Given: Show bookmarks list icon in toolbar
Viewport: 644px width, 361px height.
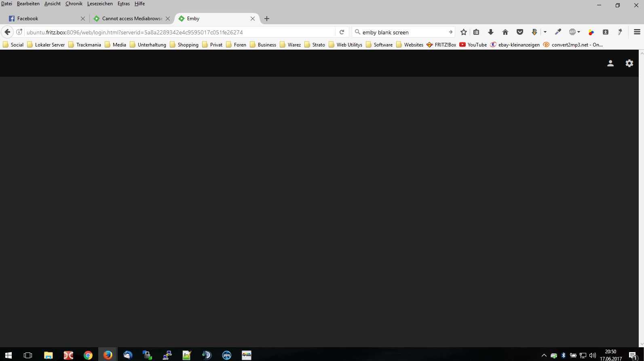Looking at the screenshot, I should (476, 32).
